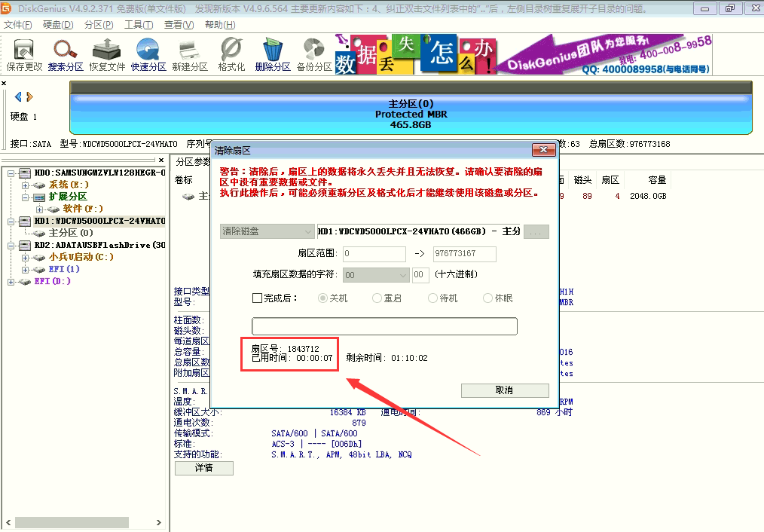The width and height of the screenshot is (764, 532).
Task: Click the tree panel horizontal scrollbar thumb
Action: [x=72, y=522]
